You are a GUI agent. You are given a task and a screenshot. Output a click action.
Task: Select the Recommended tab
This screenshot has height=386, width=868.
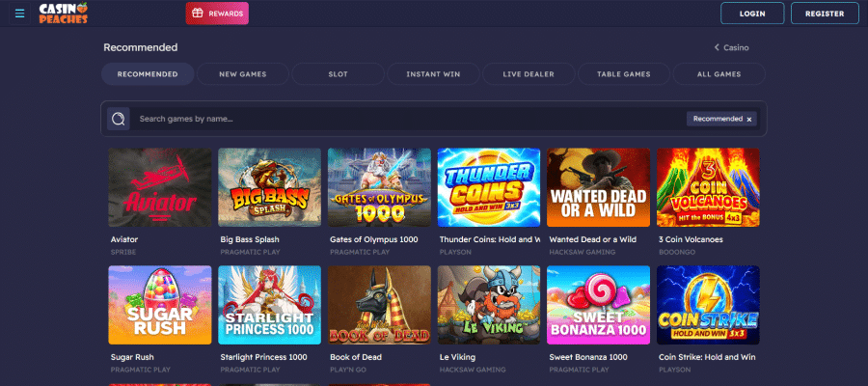148,73
